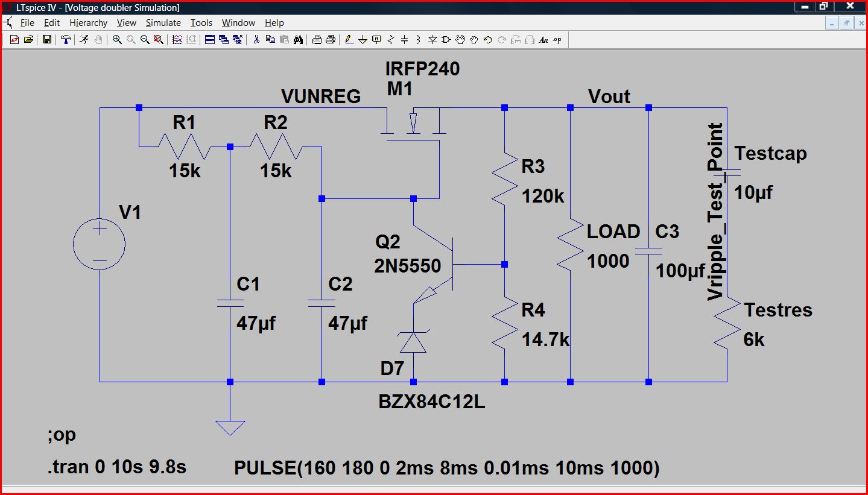
Task: Add SPICE directive with .op icon
Action: 557,40
